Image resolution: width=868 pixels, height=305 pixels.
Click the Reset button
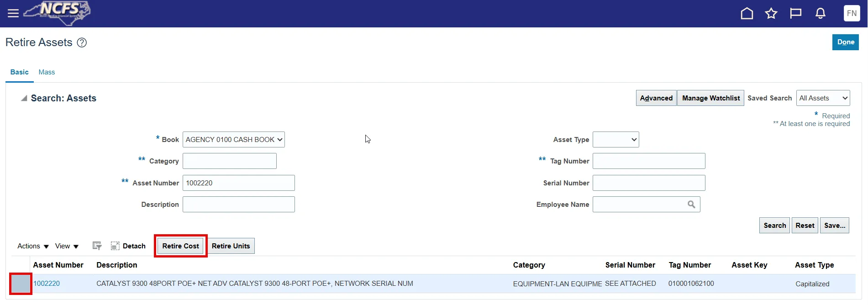tap(805, 225)
